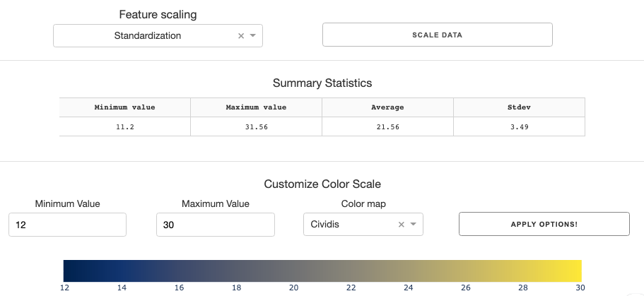Open the Cividis color map selector
This screenshot has height=296, width=644.
coord(363,224)
